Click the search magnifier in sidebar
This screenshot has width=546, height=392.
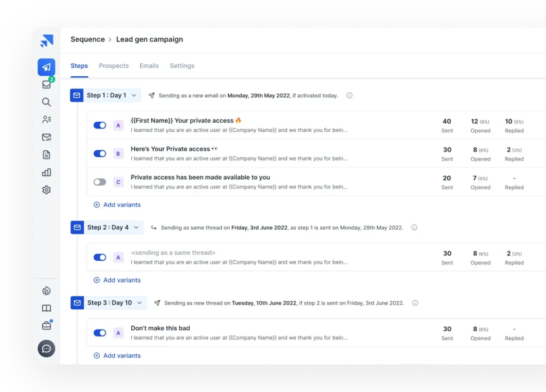[x=46, y=102]
